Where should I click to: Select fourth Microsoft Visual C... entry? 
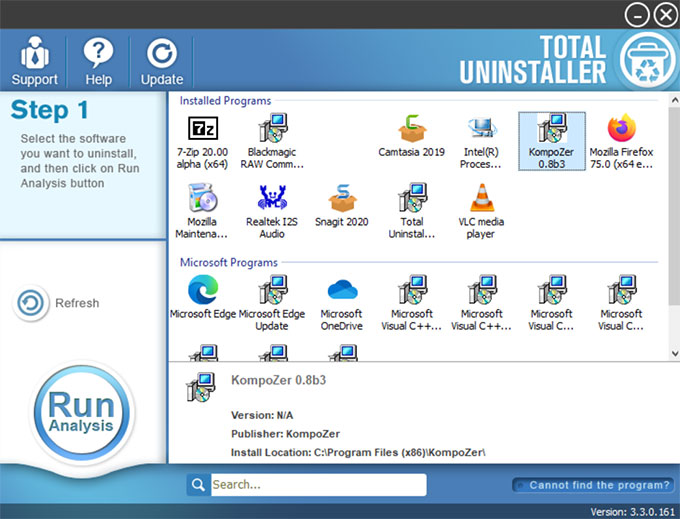[621, 303]
